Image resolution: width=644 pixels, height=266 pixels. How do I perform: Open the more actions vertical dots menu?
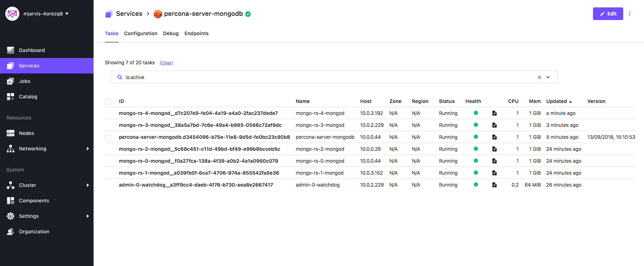tap(630, 14)
